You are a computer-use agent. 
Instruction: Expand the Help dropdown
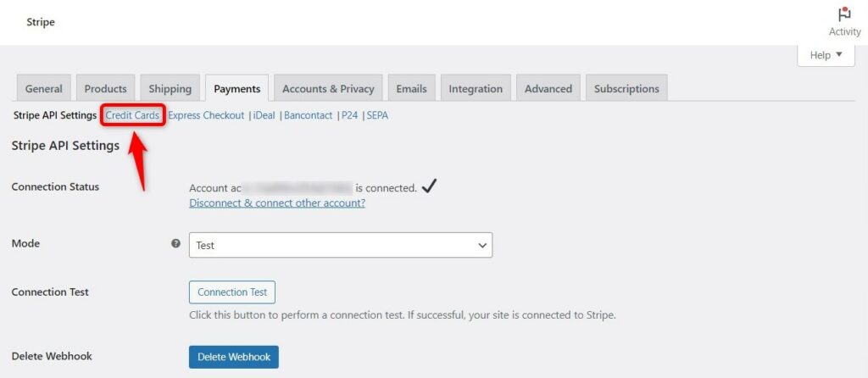826,55
